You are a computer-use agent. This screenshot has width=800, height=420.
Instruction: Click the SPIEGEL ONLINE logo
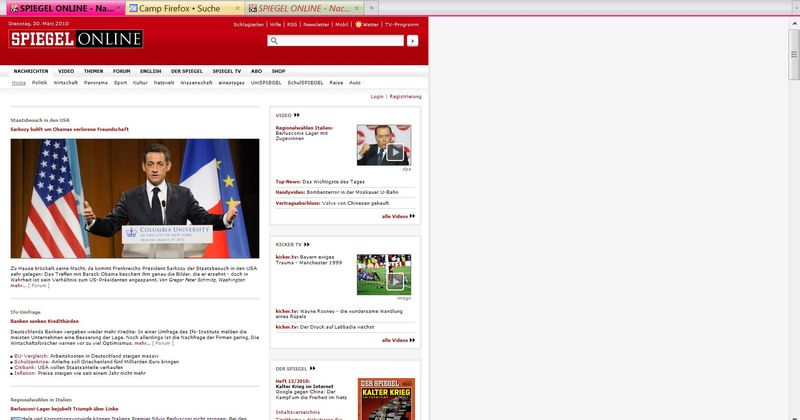76,39
